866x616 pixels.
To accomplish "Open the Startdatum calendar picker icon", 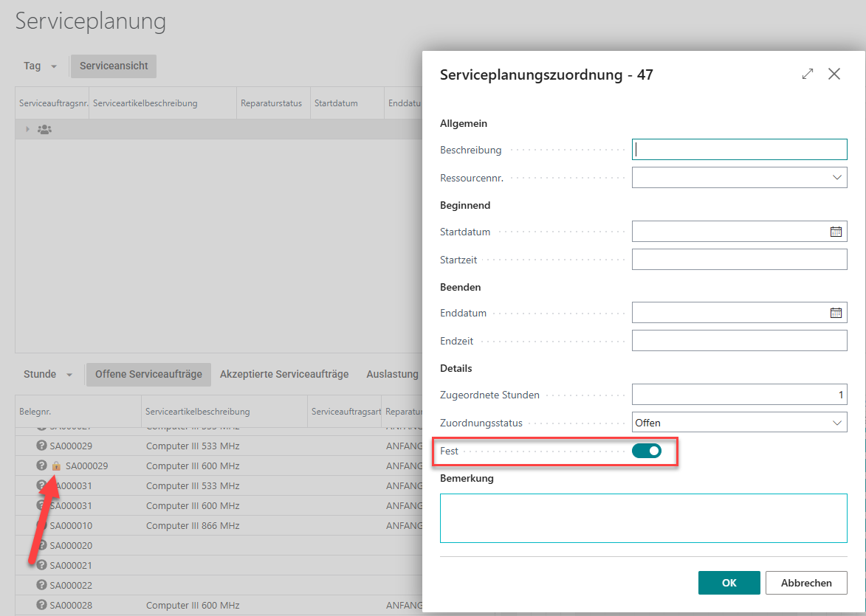I will (836, 232).
